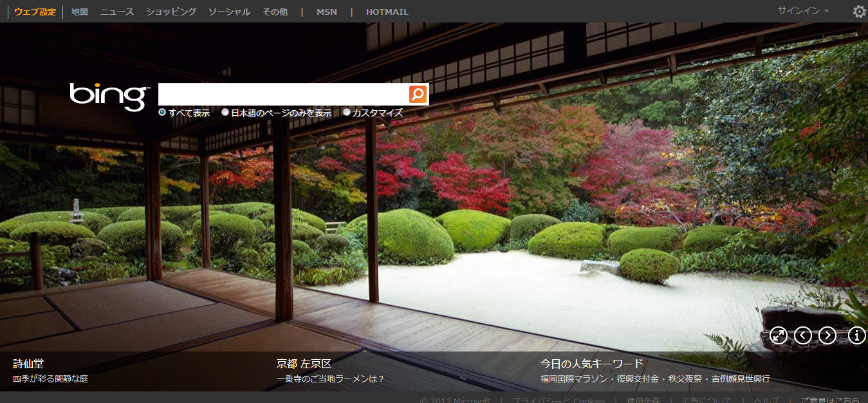Click the 詩仙堂 caption link
Image resolution: width=868 pixels, height=403 pixels.
point(28,364)
